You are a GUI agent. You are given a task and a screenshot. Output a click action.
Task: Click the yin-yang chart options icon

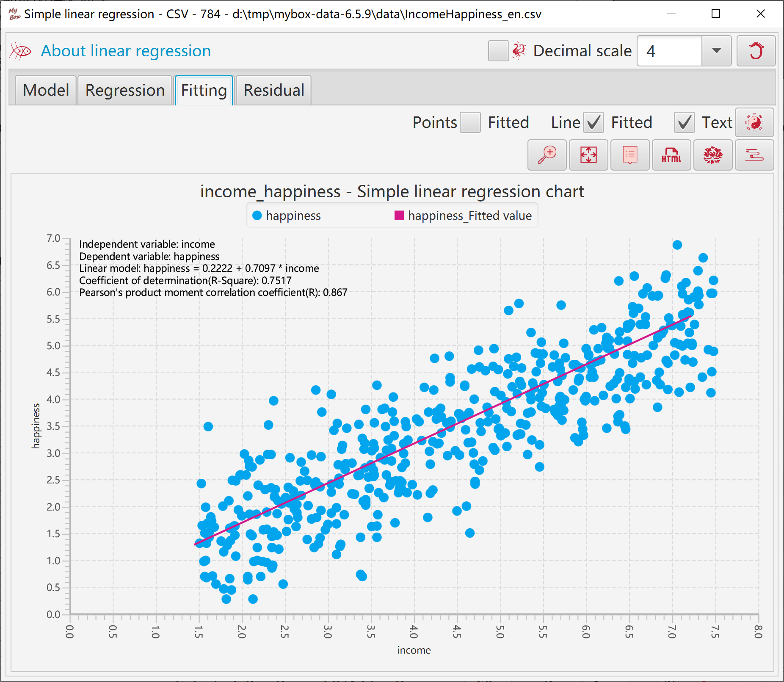(x=754, y=122)
